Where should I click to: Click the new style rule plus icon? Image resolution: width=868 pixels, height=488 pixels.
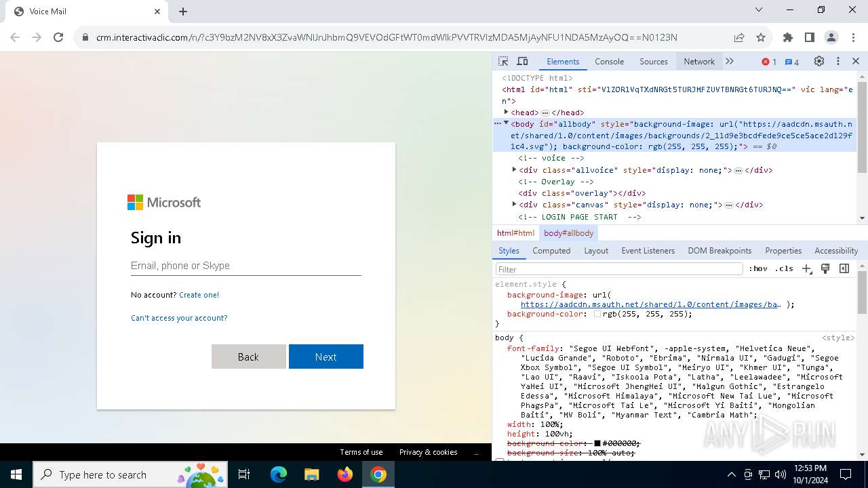pos(806,268)
